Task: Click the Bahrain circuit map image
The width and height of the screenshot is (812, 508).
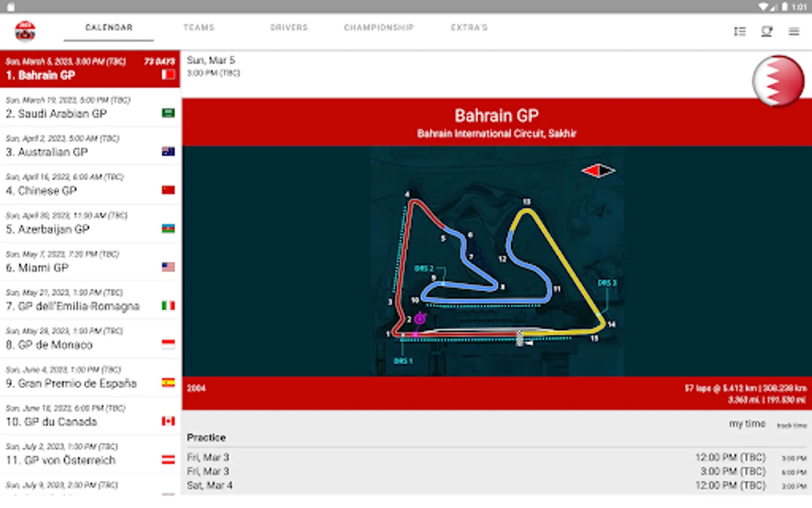Action: (497, 261)
